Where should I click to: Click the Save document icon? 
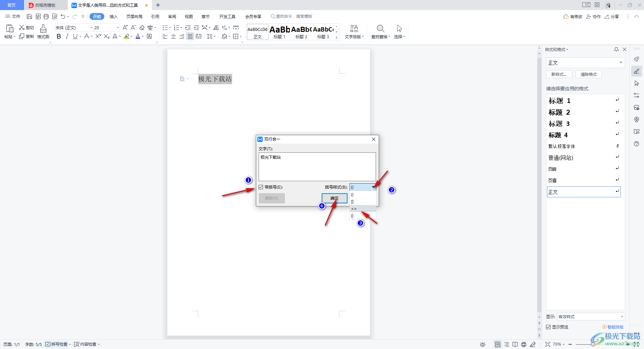29,16
